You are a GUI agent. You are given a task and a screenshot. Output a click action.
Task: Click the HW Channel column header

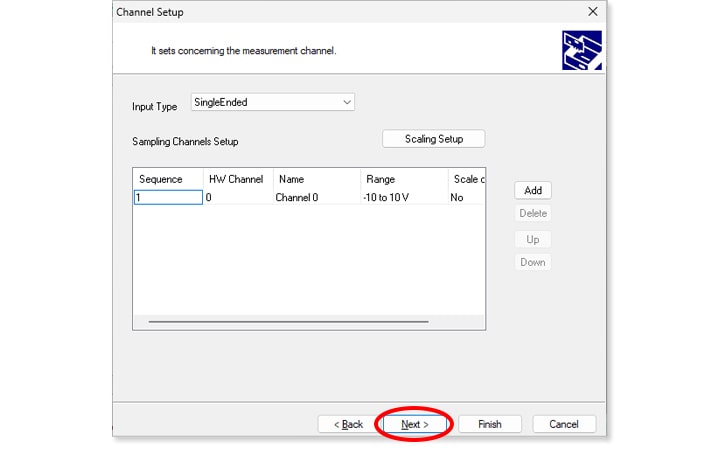point(236,179)
